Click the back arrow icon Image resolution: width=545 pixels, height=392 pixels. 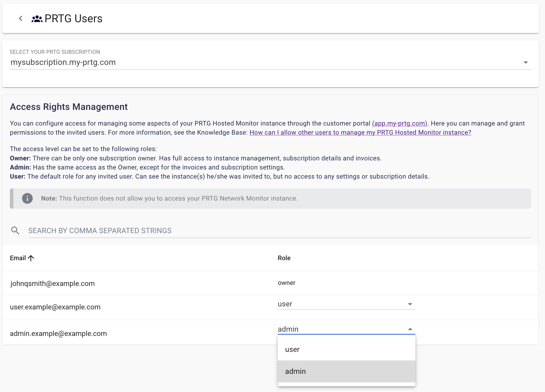pyautogui.click(x=21, y=18)
